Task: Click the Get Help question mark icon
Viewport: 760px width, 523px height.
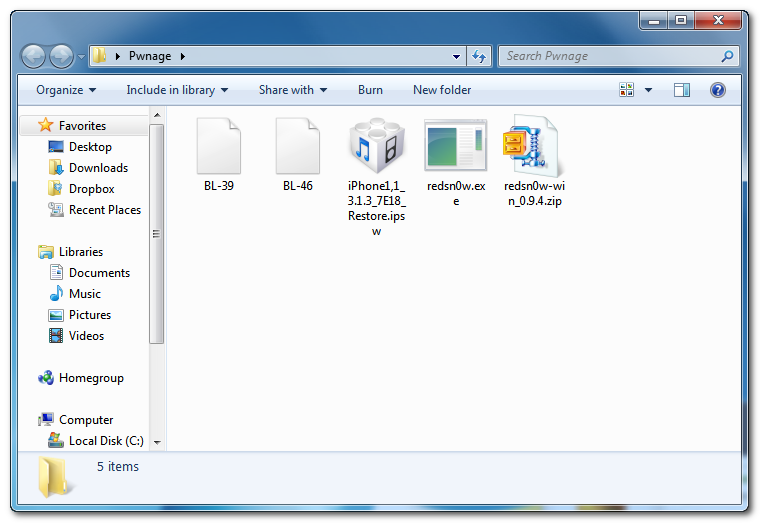Action: 717,90
